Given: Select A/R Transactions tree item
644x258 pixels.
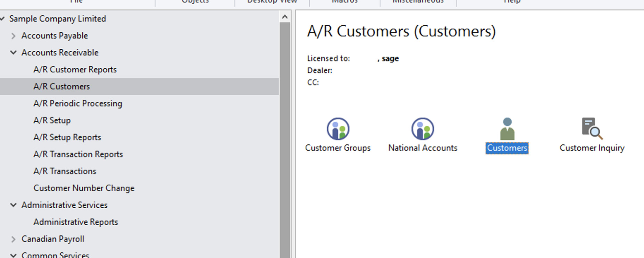Looking at the screenshot, I should coord(65,171).
